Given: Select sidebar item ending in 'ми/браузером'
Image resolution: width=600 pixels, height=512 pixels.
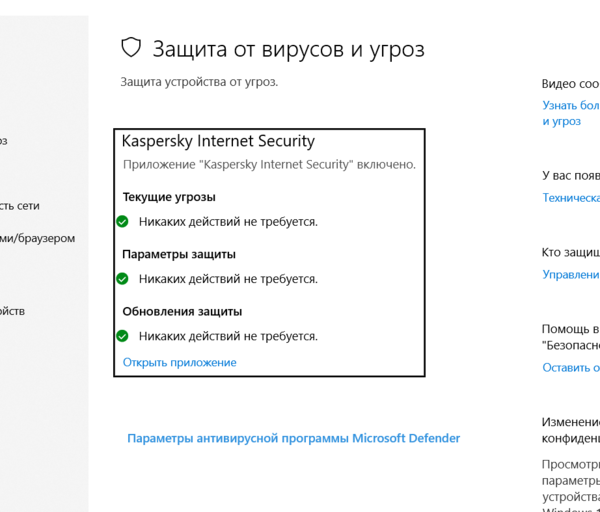Looking at the screenshot, I should coord(38,238).
